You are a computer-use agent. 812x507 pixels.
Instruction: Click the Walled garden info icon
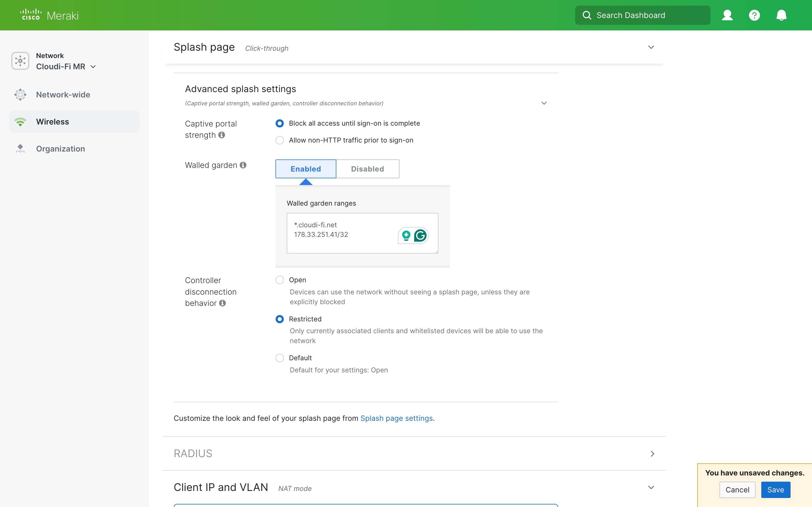pyautogui.click(x=243, y=165)
